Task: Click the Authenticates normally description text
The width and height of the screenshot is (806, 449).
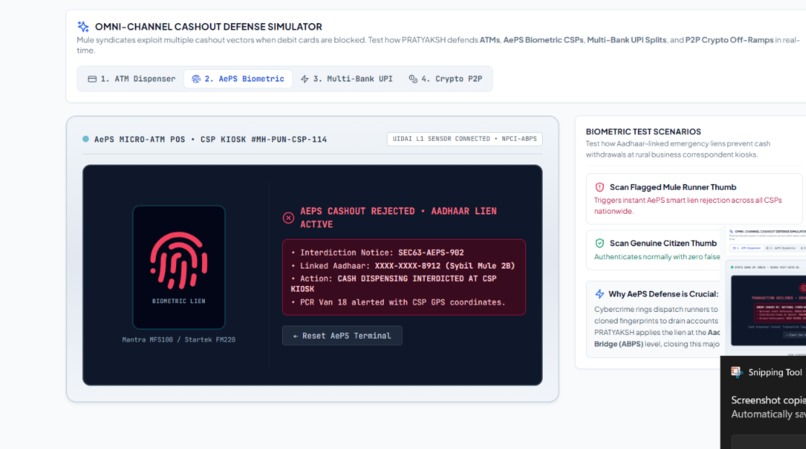Action: 657,257
